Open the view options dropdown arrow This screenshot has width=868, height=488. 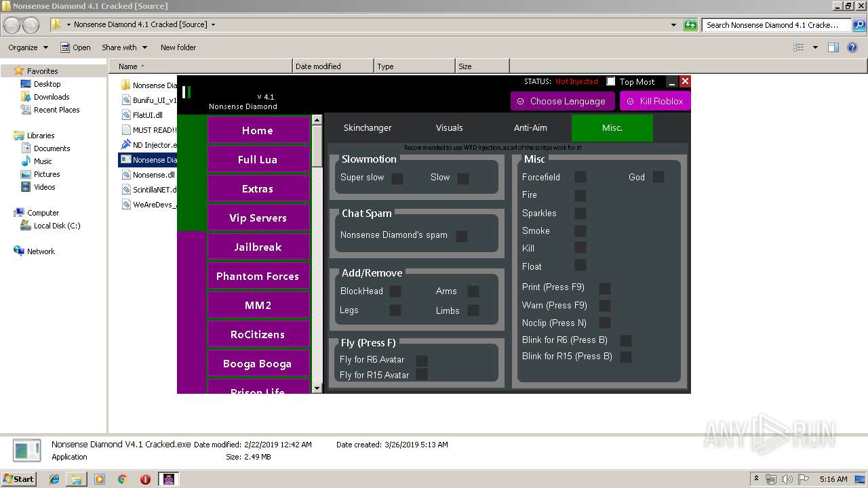[x=815, y=47]
